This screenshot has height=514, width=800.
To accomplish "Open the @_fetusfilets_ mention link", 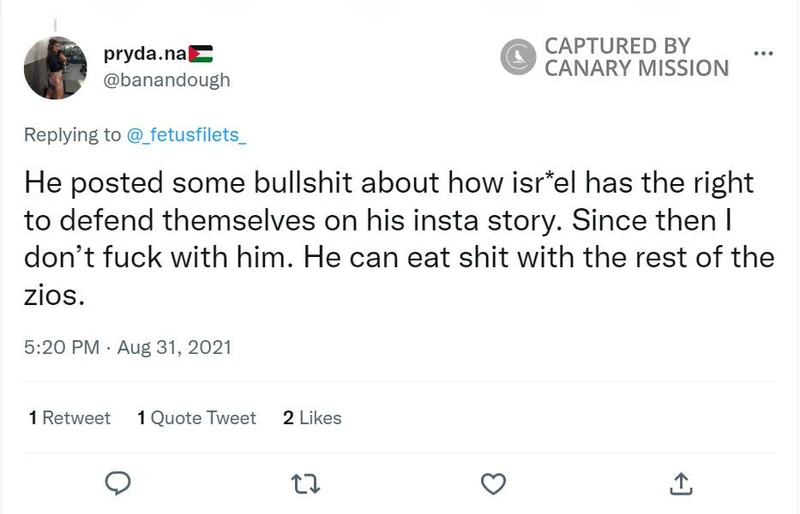I will pos(187,135).
